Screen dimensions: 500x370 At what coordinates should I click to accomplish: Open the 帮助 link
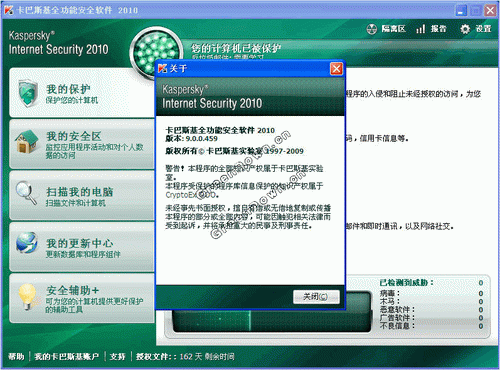coord(16,357)
